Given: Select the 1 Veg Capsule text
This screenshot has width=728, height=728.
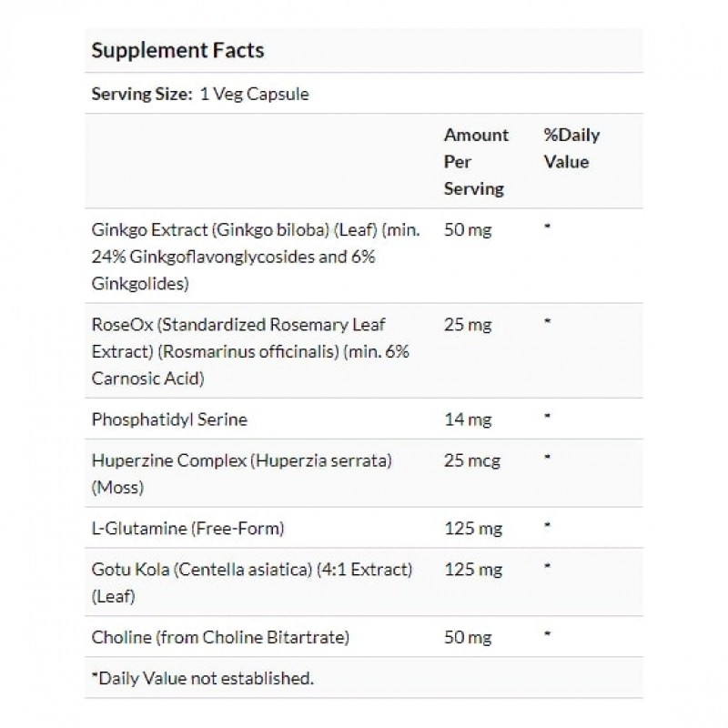Looking at the screenshot, I should point(254,94).
